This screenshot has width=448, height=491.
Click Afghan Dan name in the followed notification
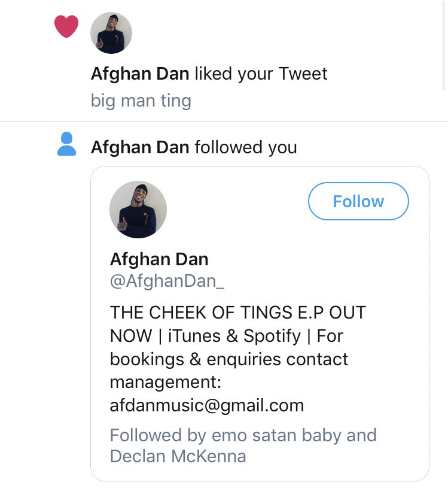point(140,147)
